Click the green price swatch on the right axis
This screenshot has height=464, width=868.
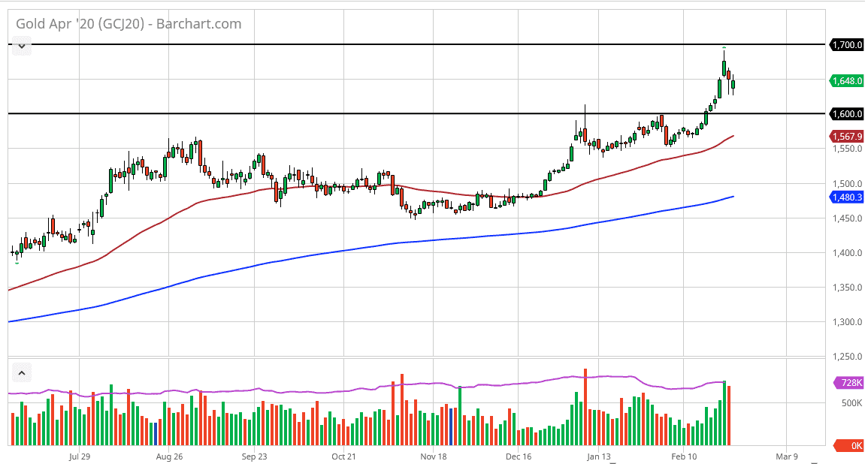coord(847,79)
